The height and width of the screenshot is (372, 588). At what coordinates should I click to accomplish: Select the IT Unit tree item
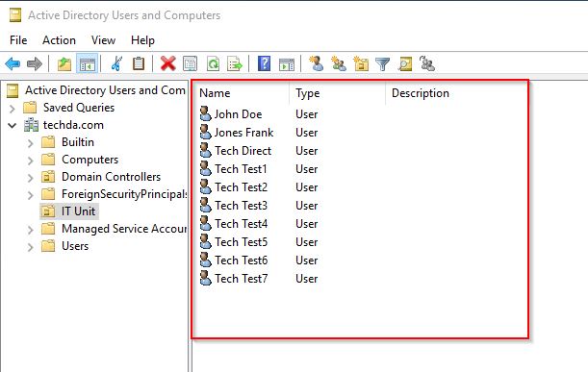[x=78, y=211]
